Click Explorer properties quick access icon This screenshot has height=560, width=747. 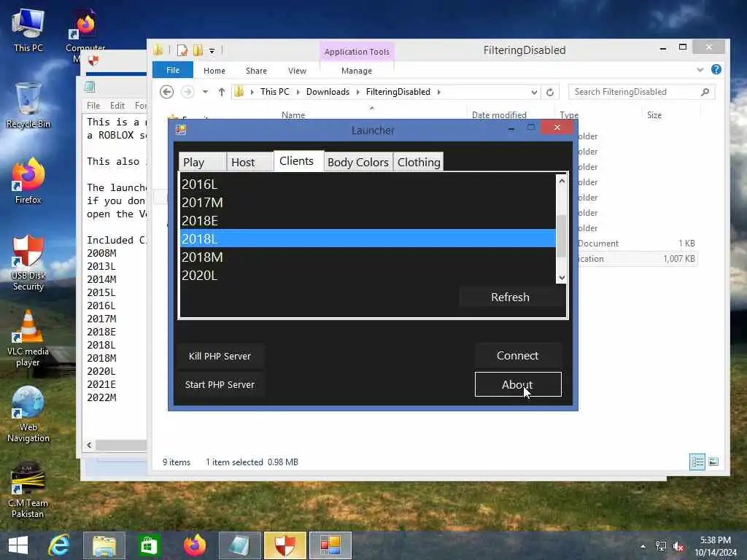[x=182, y=50]
